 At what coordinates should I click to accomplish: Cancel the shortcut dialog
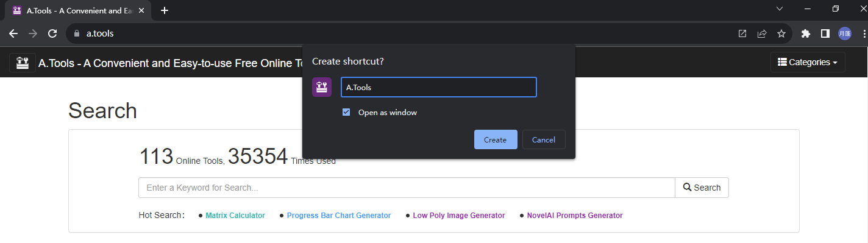pos(544,139)
